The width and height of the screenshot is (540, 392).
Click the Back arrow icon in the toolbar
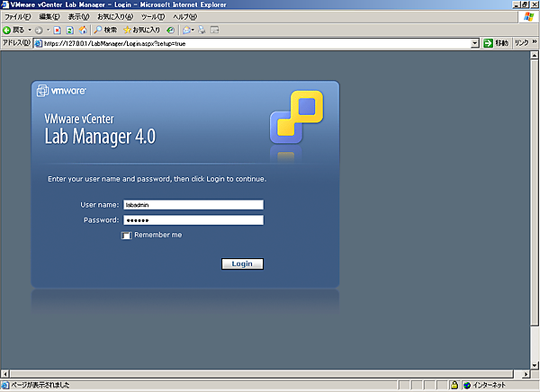click(x=8, y=30)
